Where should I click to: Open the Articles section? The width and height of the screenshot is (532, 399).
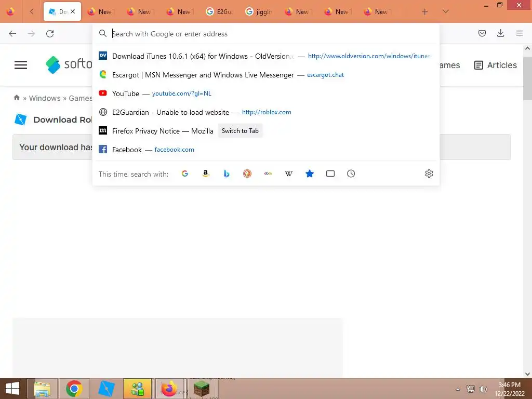click(x=495, y=65)
